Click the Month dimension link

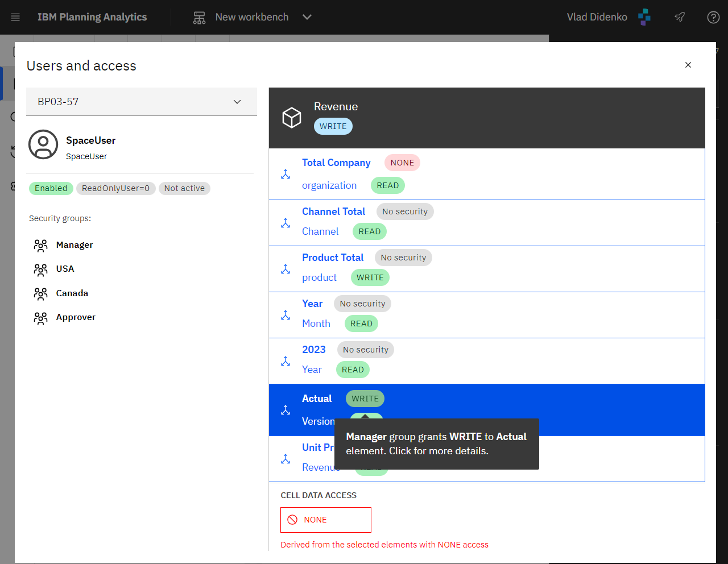click(x=316, y=324)
